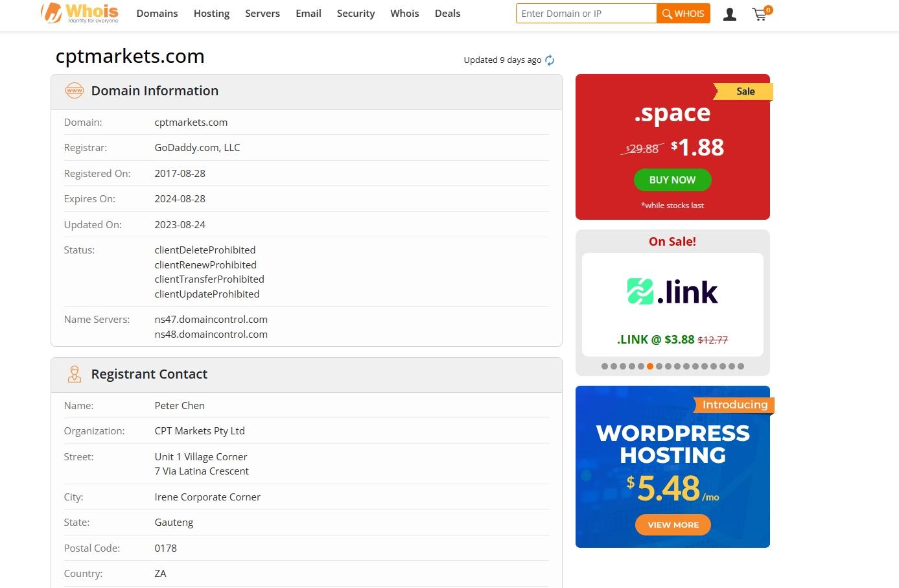Click the $1.88 price in .space ad
The image size is (899, 588).
pos(697,148)
